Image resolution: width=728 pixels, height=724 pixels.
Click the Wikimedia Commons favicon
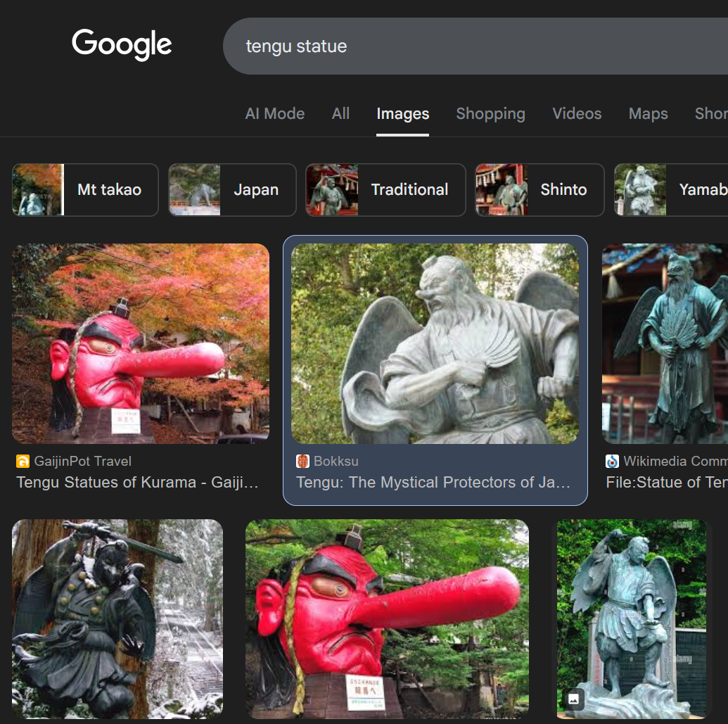tap(613, 461)
